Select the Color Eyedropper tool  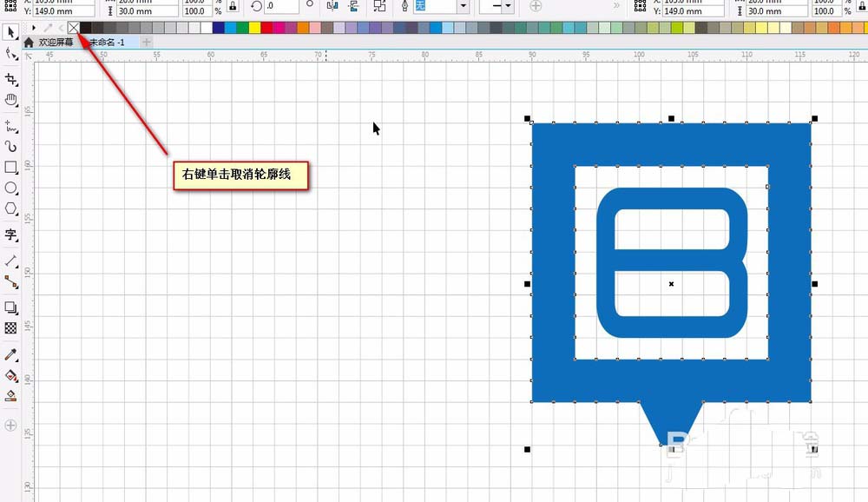tap(10, 354)
